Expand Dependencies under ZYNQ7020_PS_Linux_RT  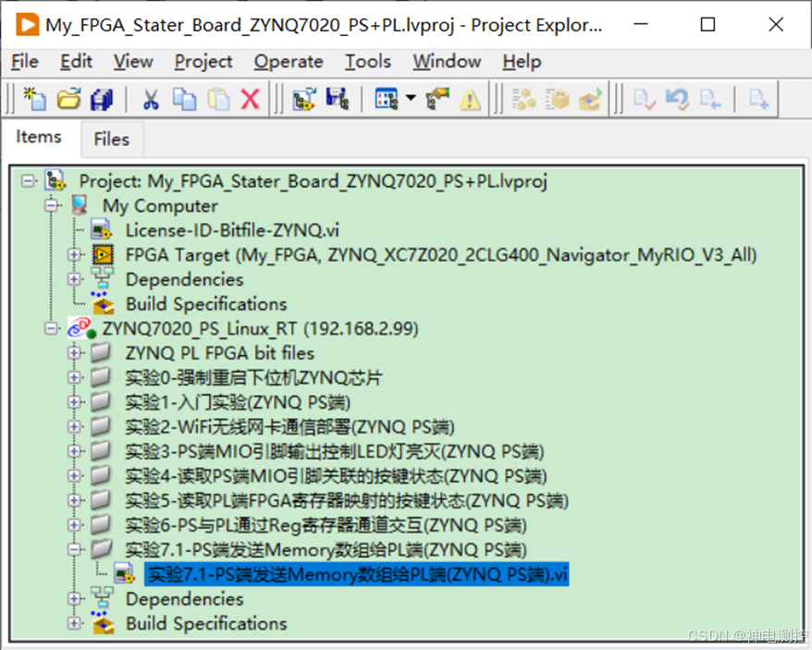pos(74,599)
